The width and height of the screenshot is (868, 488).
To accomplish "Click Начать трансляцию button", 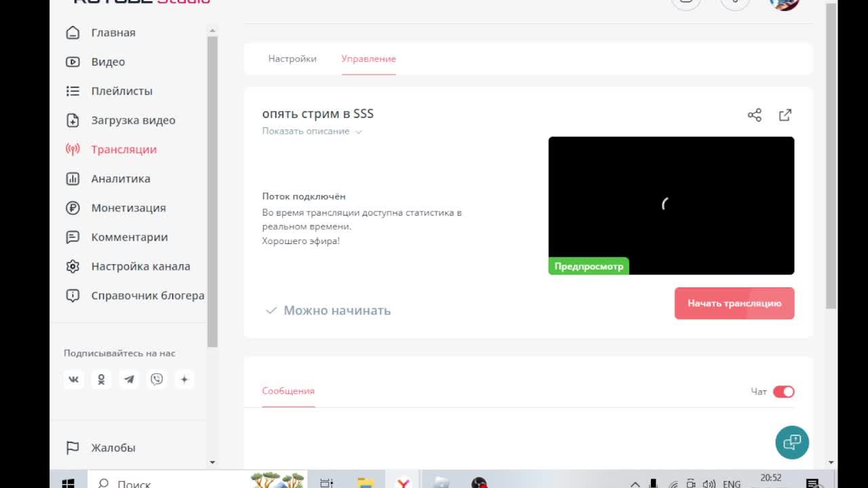I will pyautogui.click(x=734, y=304).
